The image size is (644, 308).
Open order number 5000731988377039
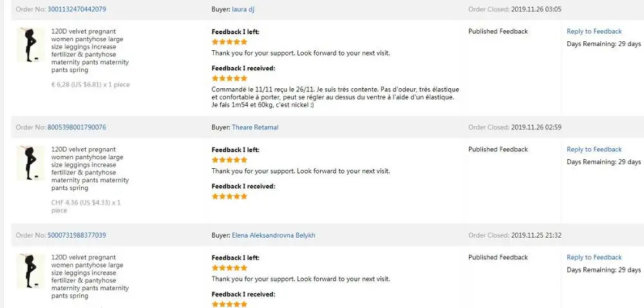(x=77, y=235)
